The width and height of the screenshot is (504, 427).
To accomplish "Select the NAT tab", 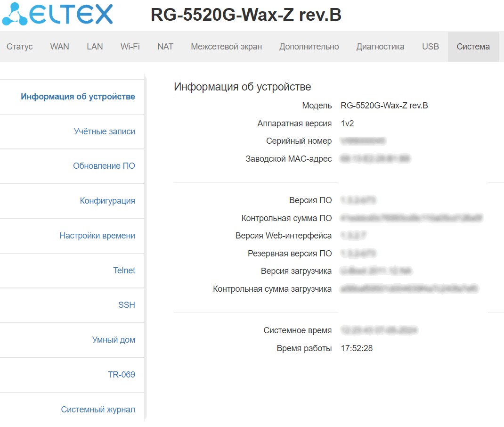I will point(165,47).
